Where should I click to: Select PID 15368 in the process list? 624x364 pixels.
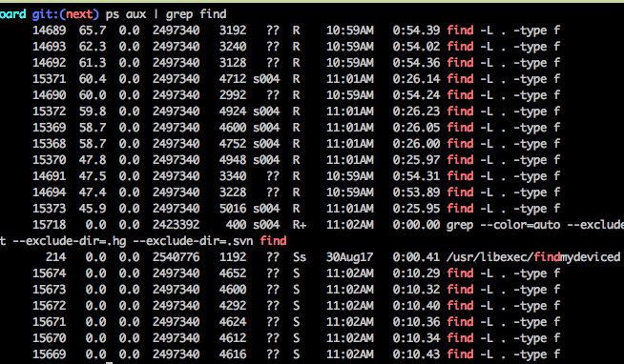point(49,144)
